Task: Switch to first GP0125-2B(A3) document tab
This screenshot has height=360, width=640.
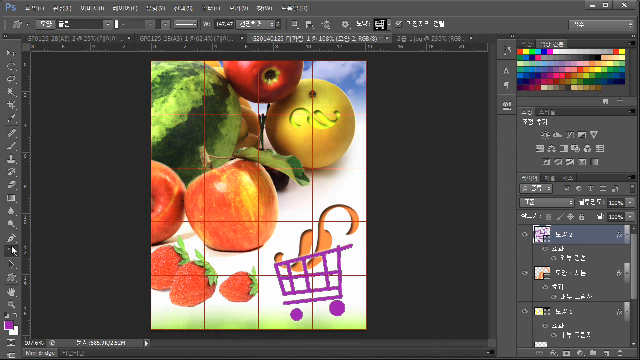Action: 76,38
